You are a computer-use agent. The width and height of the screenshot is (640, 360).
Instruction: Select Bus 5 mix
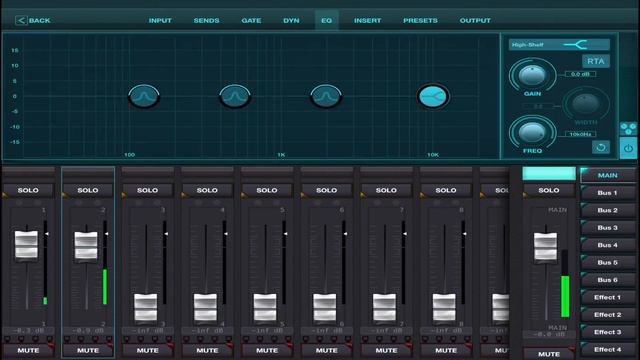point(608,262)
